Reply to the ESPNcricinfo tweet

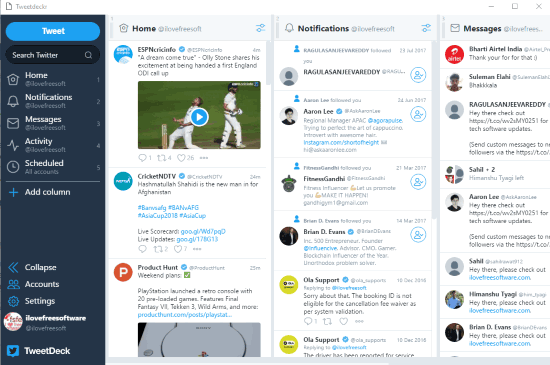(x=142, y=158)
